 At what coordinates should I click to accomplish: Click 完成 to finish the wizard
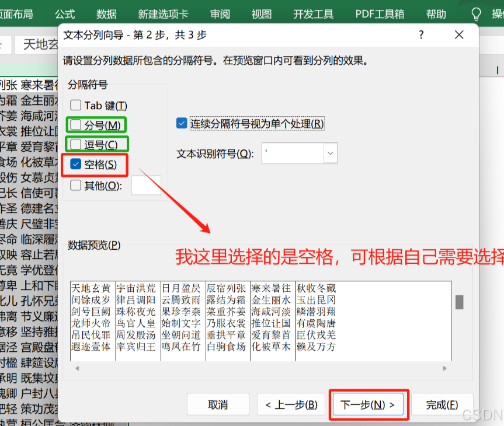pyautogui.click(x=442, y=404)
